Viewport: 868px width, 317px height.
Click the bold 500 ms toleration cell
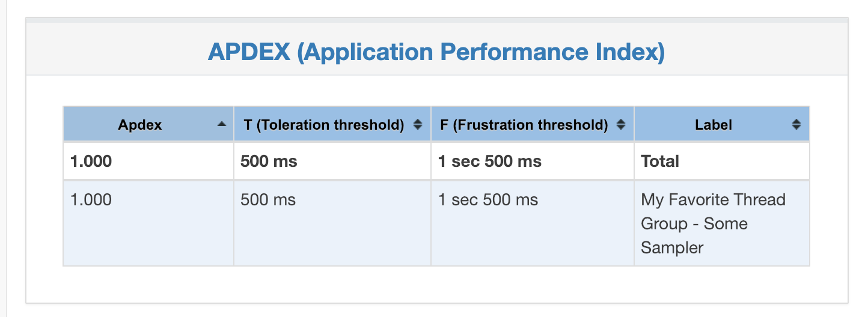[269, 162]
